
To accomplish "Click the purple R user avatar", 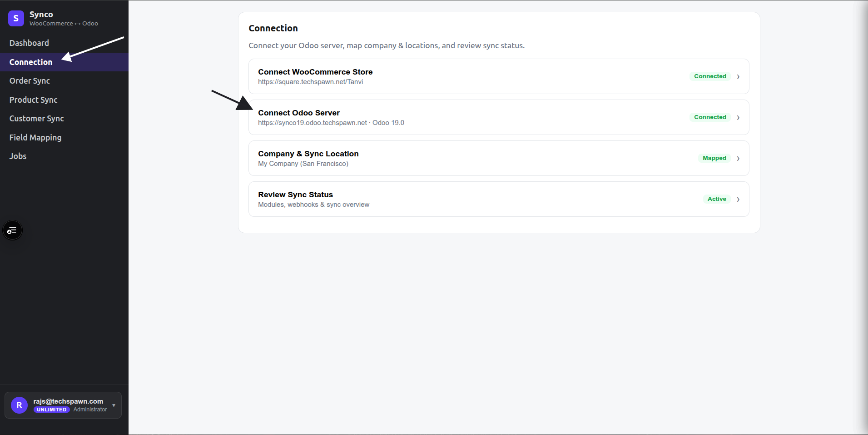I will pyautogui.click(x=19, y=405).
